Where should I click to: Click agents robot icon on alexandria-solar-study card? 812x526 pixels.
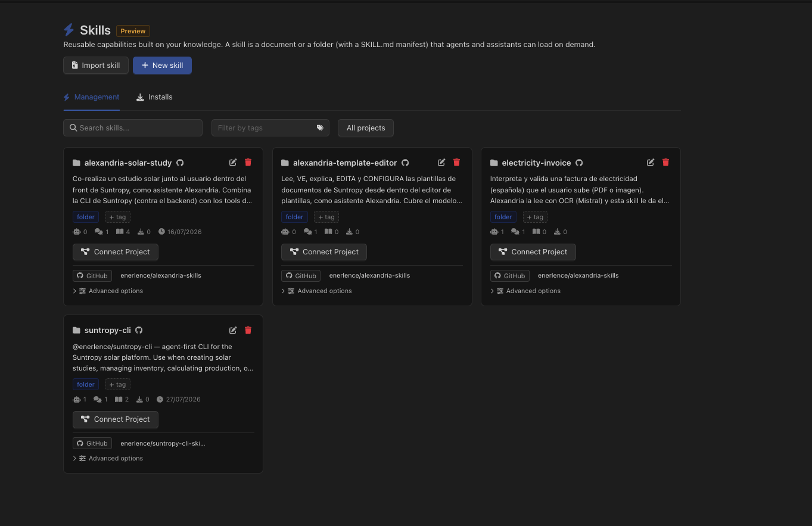point(76,232)
